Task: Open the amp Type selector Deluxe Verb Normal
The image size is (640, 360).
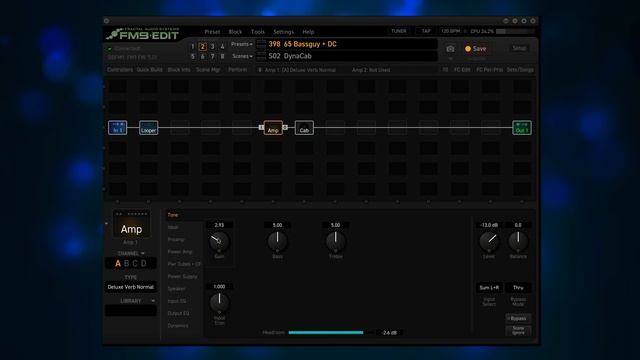Action: pyautogui.click(x=131, y=287)
